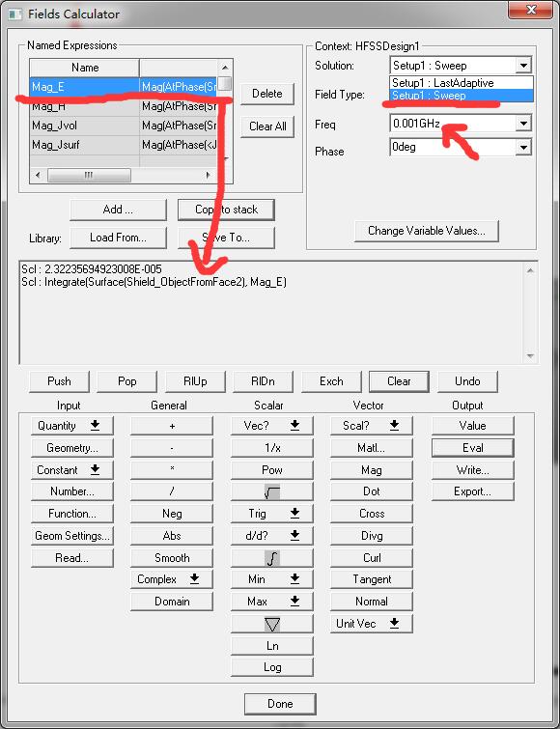This screenshot has height=729, width=560.
Task: Open the Quantity input dropdown
Action: pos(72,426)
